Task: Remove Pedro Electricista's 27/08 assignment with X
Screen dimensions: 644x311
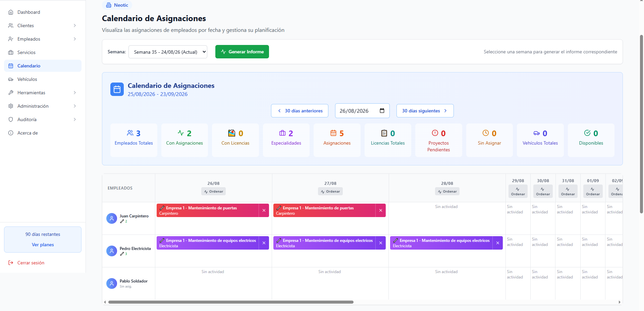Action: (x=381, y=243)
